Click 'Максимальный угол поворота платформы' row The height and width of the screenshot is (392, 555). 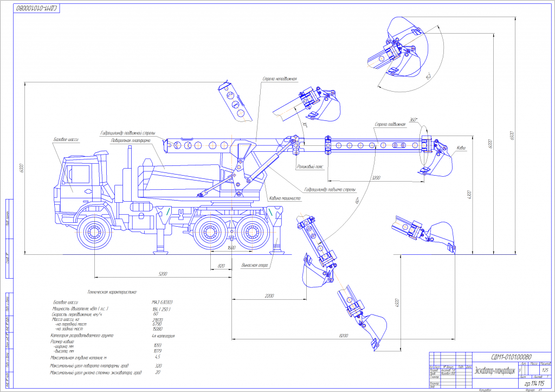click(x=89, y=366)
